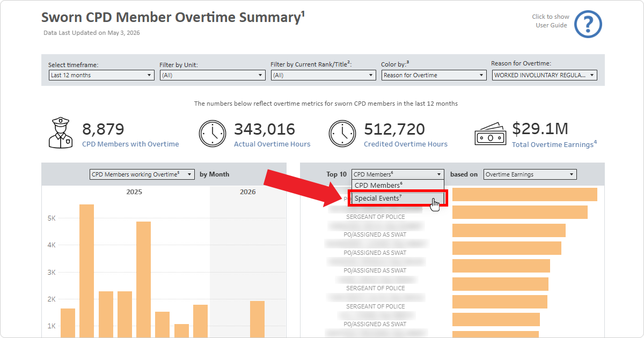Click the 2025 year header
The height and width of the screenshot is (338, 644).
coord(134,192)
